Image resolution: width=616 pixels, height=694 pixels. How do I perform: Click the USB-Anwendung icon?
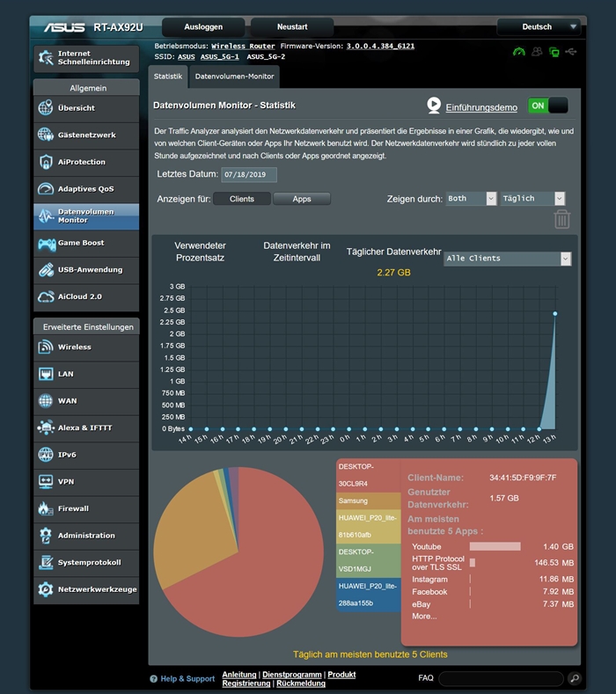46,269
